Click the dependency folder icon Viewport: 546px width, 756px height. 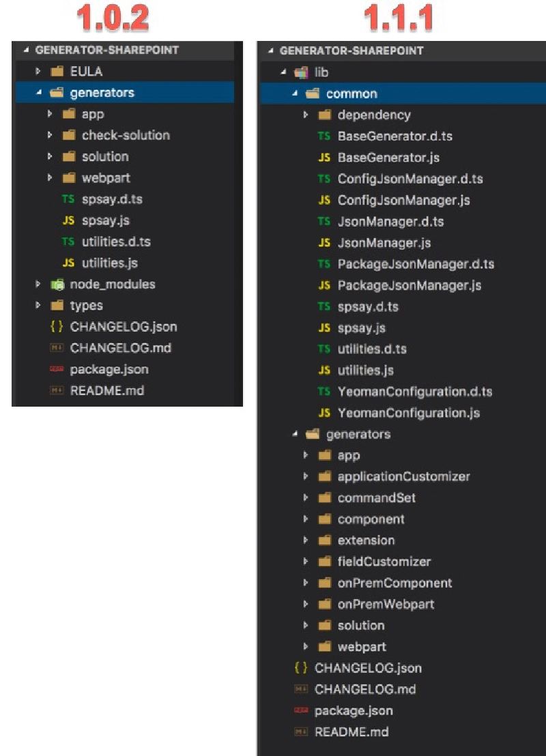(x=325, y=115)
